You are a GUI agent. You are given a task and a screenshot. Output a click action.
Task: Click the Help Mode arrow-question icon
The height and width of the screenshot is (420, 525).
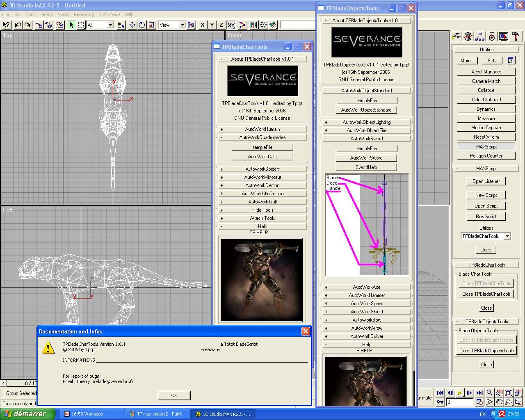(x=6, y=25)
